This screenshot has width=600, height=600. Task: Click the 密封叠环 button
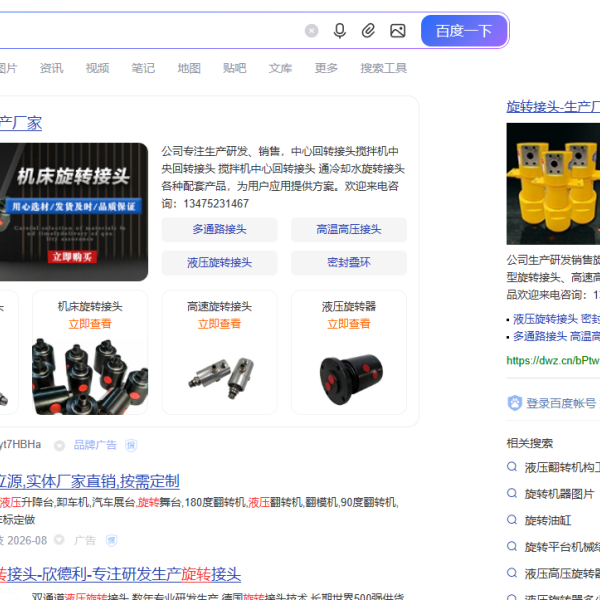click(x=349, y=263)
